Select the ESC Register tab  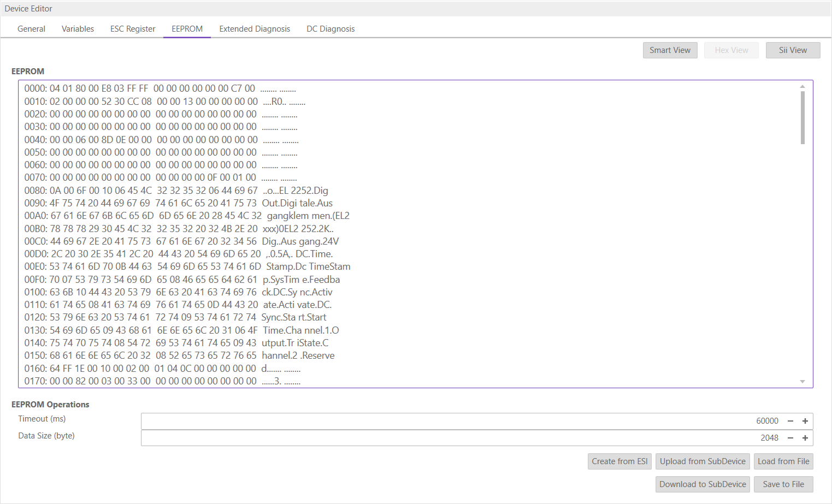point(133,28)
